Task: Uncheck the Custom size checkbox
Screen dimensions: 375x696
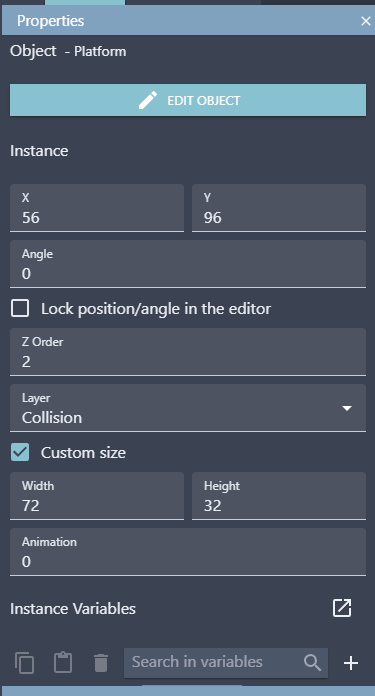Action: point(20,452)
